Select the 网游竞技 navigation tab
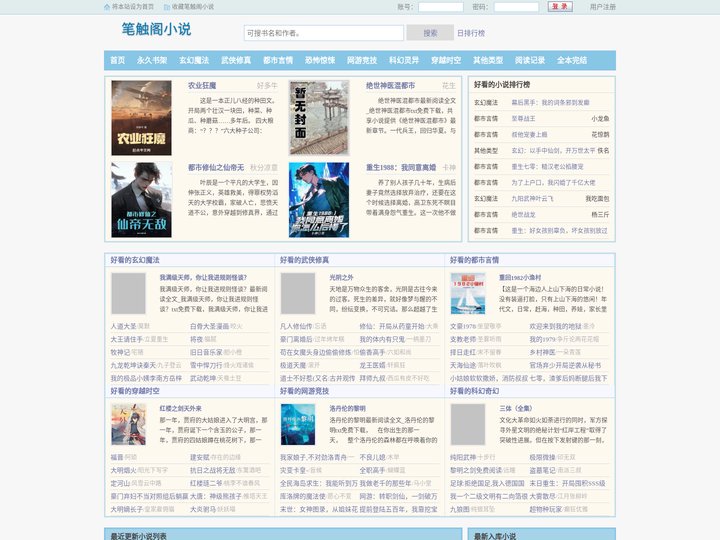The height and width of the screenshot is (540, 720). (362, 60)
